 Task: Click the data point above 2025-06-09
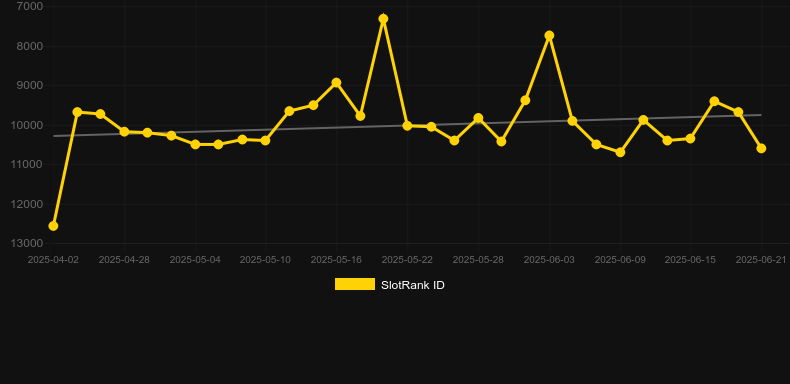[x=620, y=152]
